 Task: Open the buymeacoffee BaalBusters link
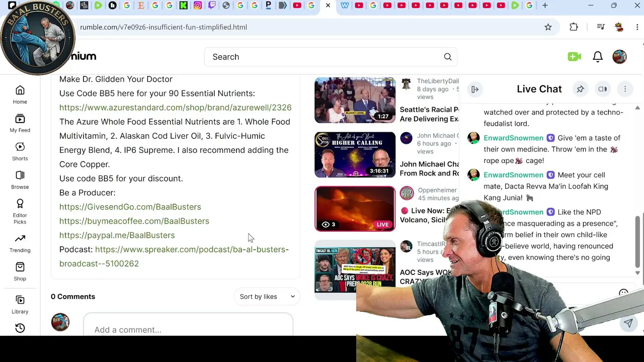134,221
